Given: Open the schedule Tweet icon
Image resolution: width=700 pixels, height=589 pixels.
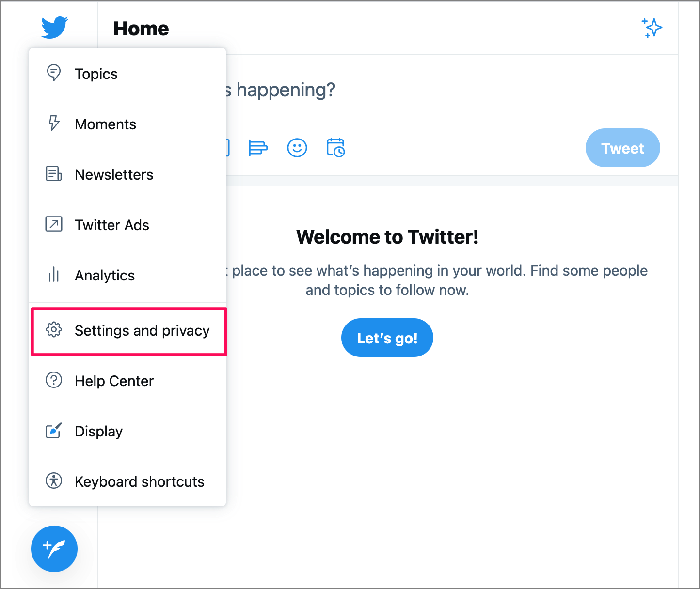Looking at the screenshot, I should pos(335,148).
